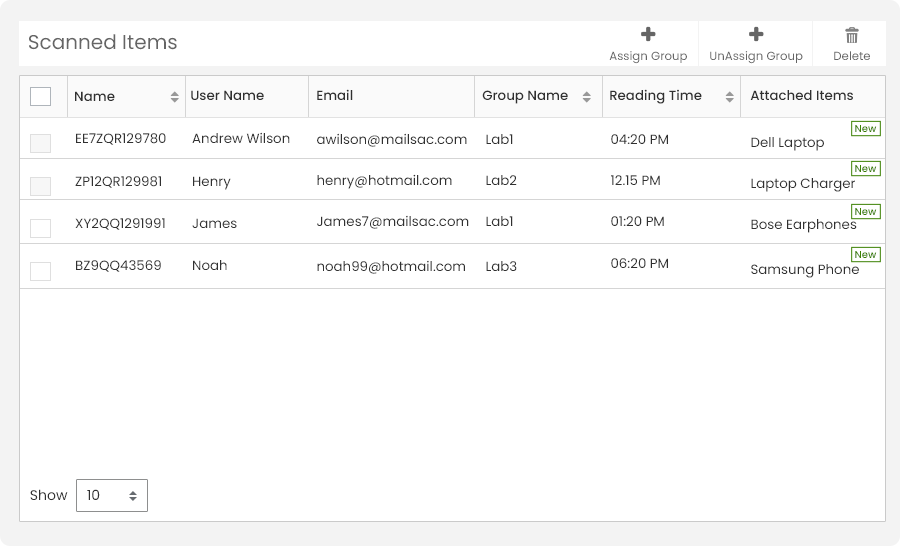The image size is (900, 546).
Task: Select the Andrew Wilson user name cell
Action: coord(241,139)
